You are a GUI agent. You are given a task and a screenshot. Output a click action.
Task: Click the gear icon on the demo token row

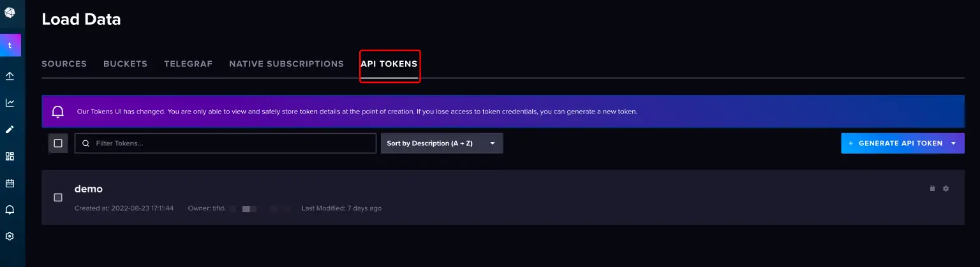click(946, 189)
